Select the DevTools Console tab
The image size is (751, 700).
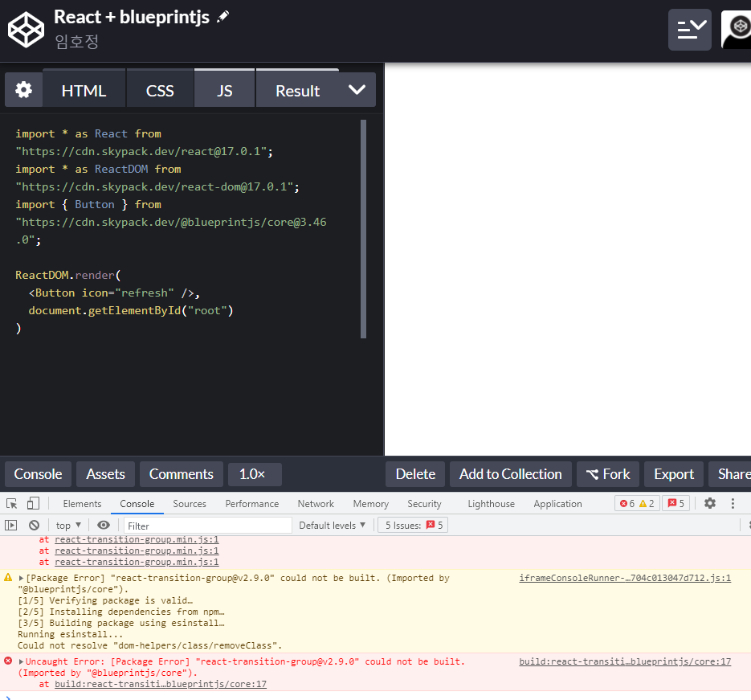[x=137, y=504]
